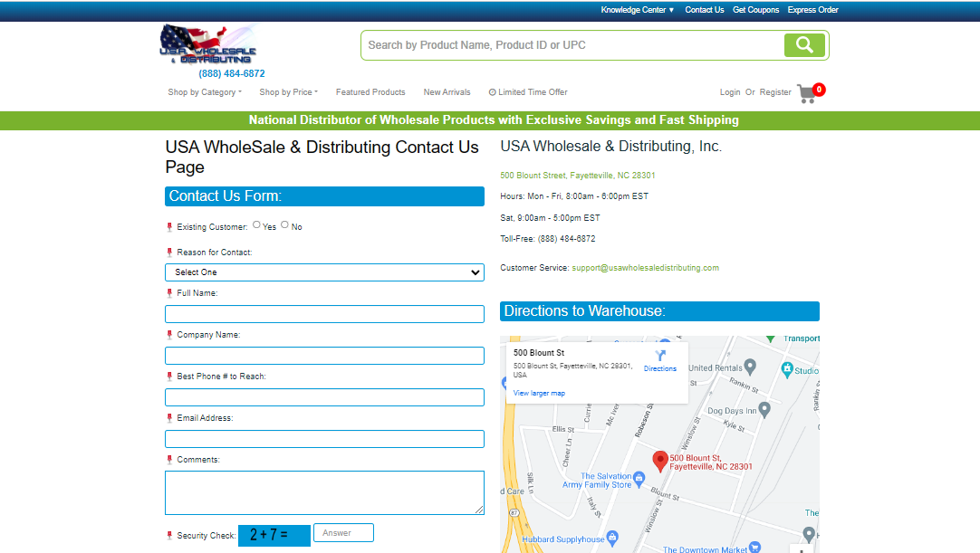Click the Directions arrow icon in map card
The width and height of the screenshot is (980, 553).
[660, 356]
